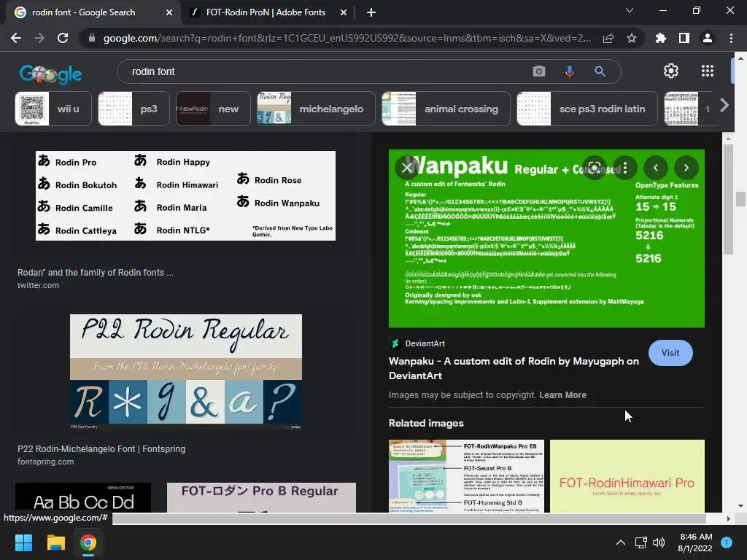Click the address bar URL
747x560 pixels.
[x=347, y=38]
